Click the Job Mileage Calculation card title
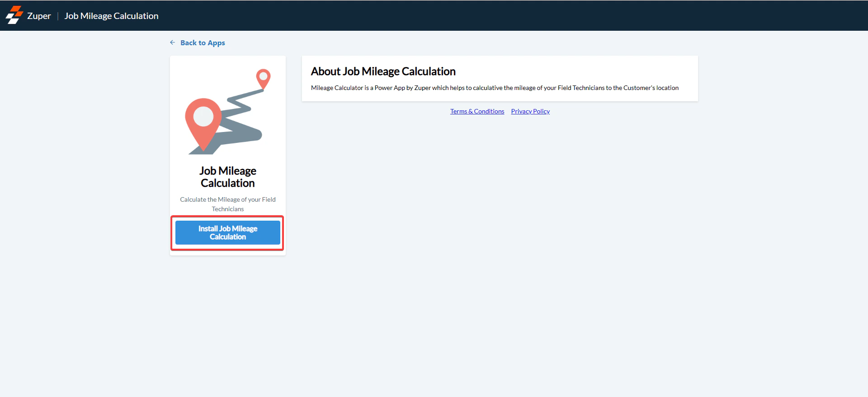The height and width of the screenshot is (397, 868). coord(228,177)
